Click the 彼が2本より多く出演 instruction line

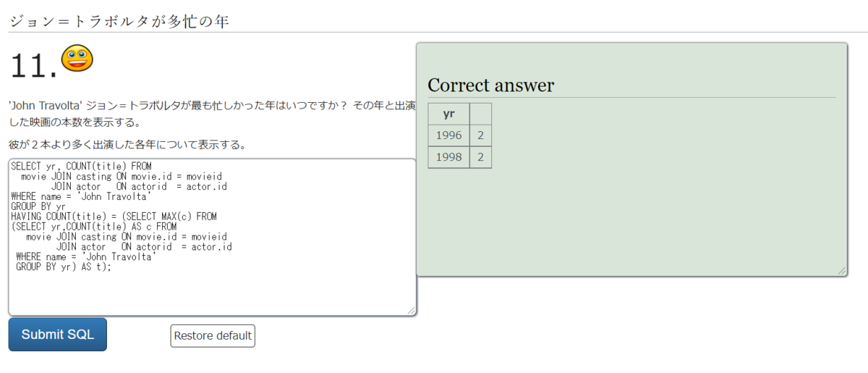click(x=127, y=144)
